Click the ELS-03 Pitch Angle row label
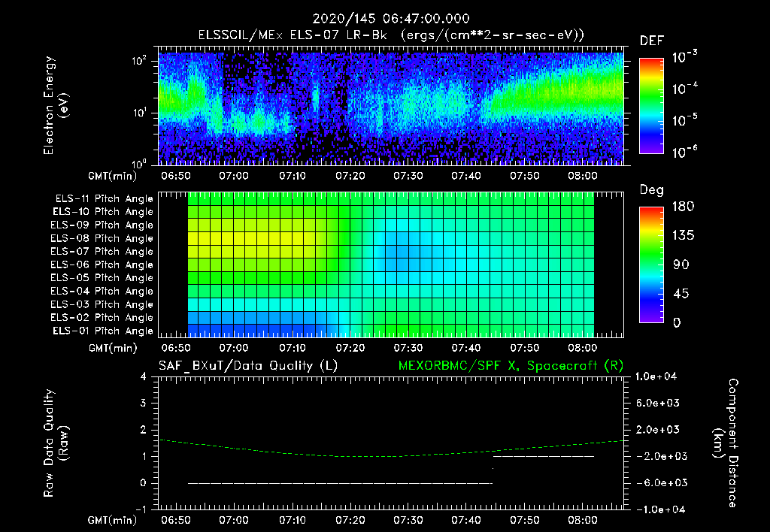This screenshot has height=532, width=770. pyautogui.click(x=102, y=305)
